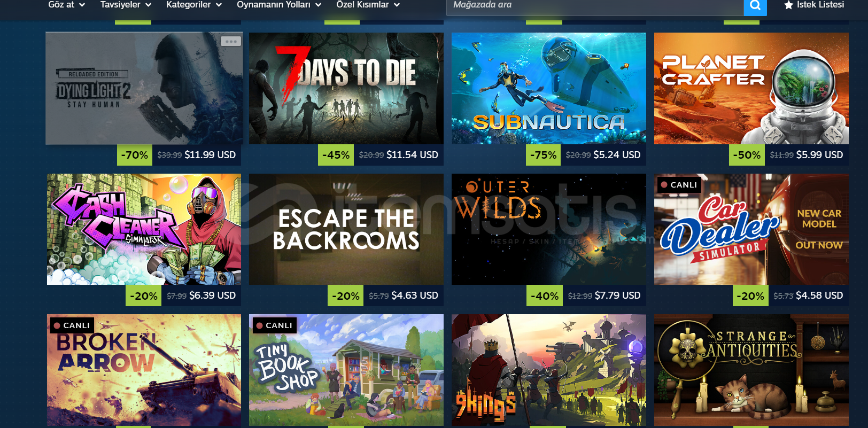Open the Escape the Backrooms capsule
The image size is (868, 428).
pos(346,229)
